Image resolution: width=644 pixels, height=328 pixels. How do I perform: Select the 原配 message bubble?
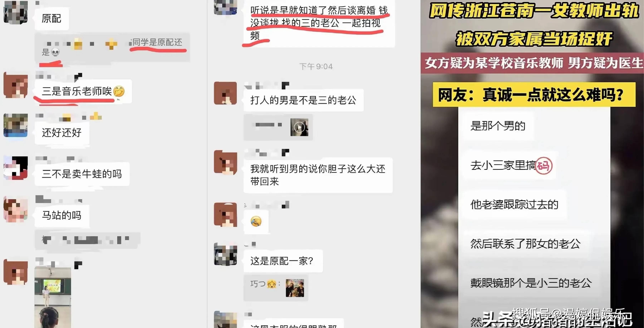(x=52, y=18)
